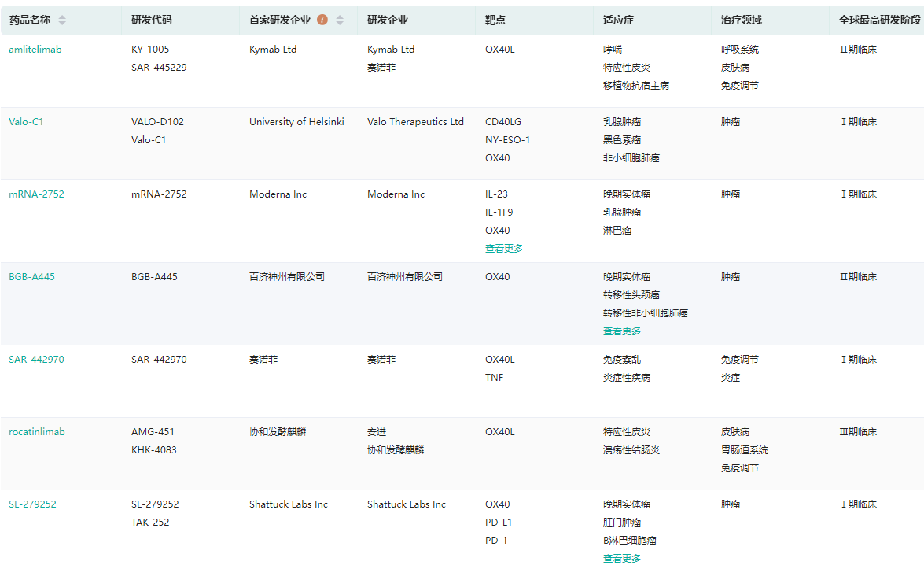Click target PD-L1
Screen dimensions: 924x569
coord(499,523)
